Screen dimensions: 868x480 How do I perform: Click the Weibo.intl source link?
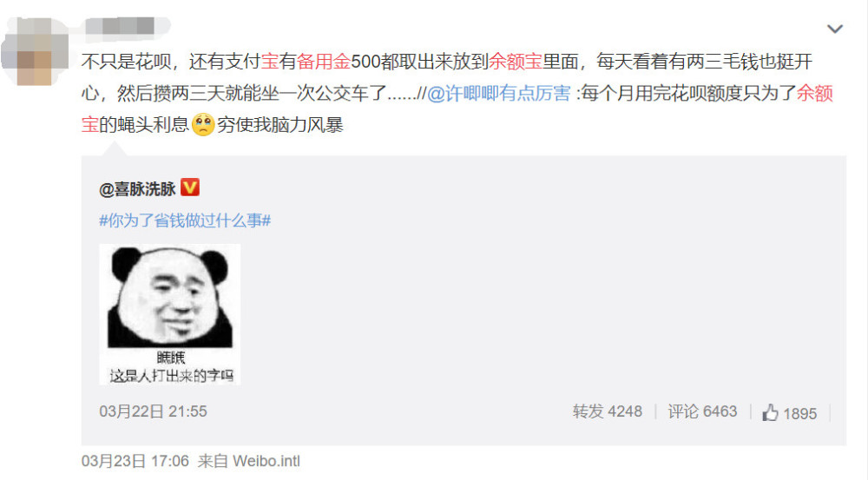tap(266, 461)
